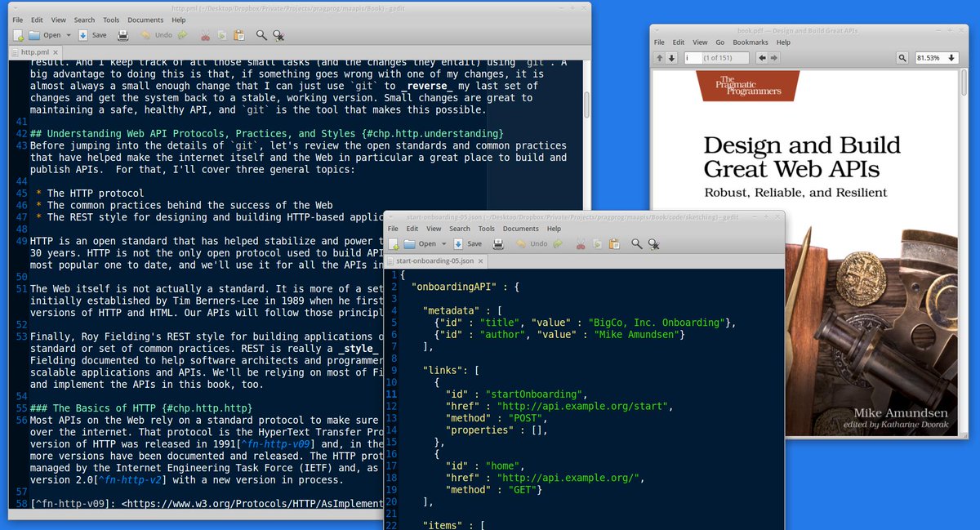
Task: Save the start-onboarding-05.json document
Action: coord(467,243)
